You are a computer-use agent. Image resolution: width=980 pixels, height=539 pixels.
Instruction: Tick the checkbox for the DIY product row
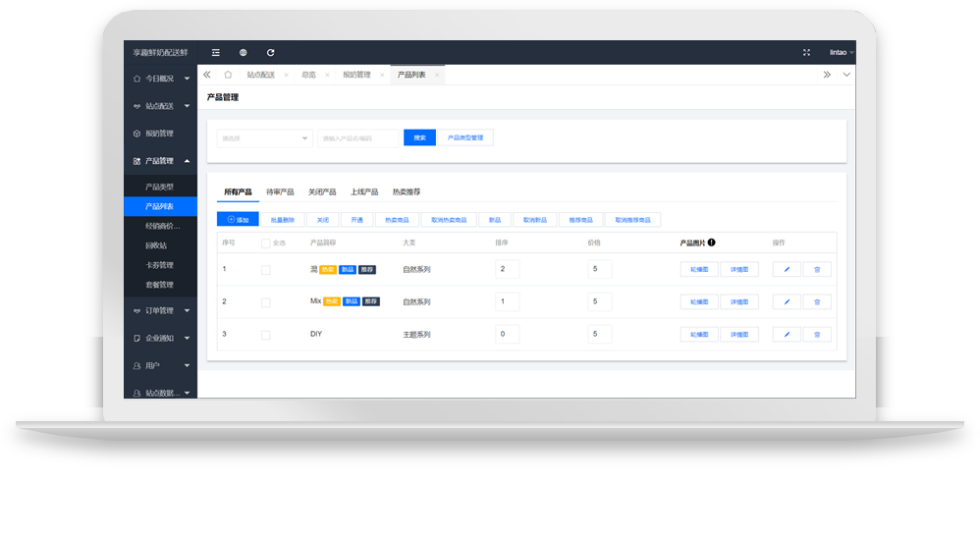(266, 335)
